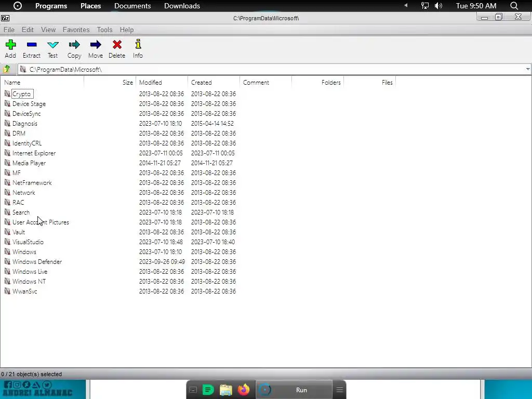
Task: Open Downloads from the top panel
Action: (182, 6)
